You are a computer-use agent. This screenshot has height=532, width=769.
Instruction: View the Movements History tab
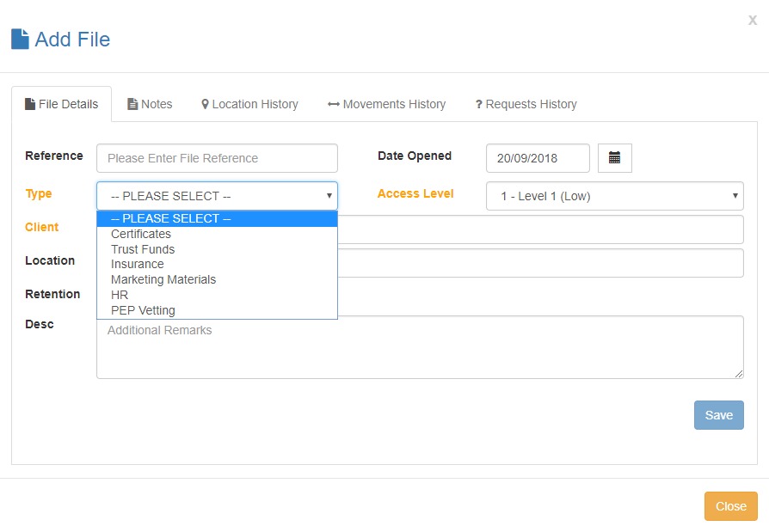[x=386, y=104]
